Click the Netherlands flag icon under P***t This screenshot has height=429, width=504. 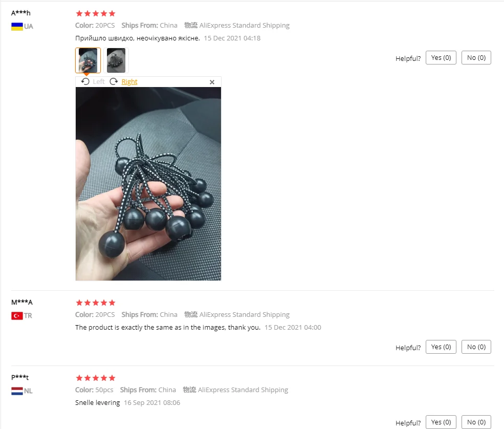click(x=17, y=391)
